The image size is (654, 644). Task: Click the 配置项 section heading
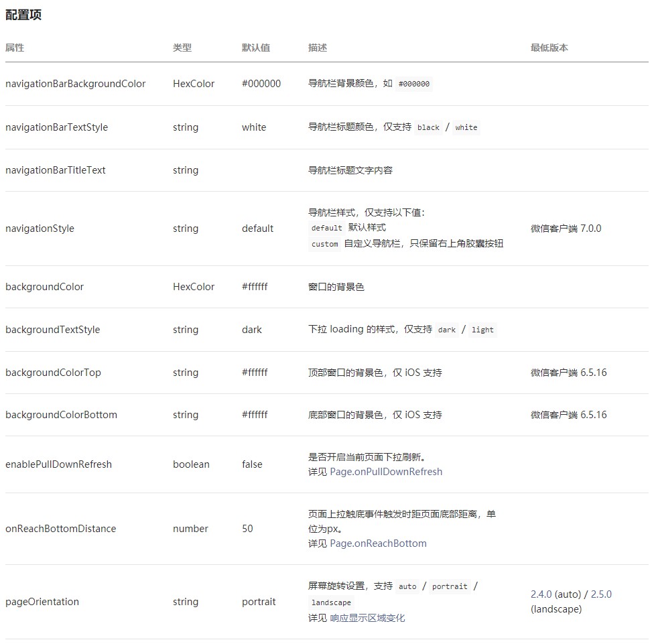23,15
